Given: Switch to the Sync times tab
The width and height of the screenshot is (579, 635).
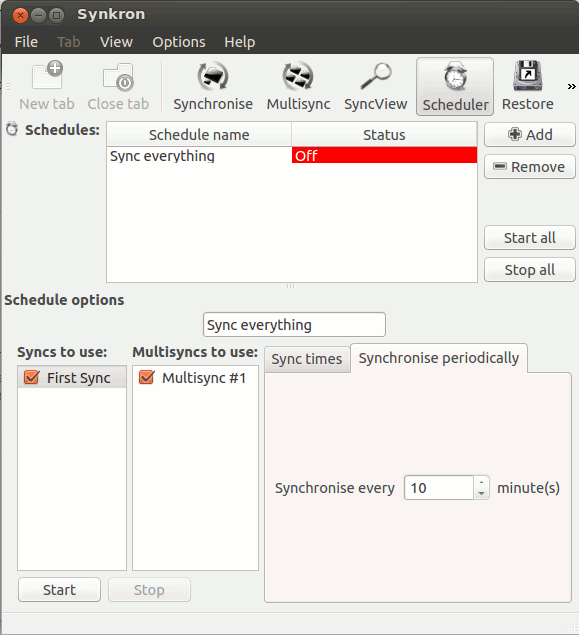Looking at the screenshot, I should pos(307,359).
